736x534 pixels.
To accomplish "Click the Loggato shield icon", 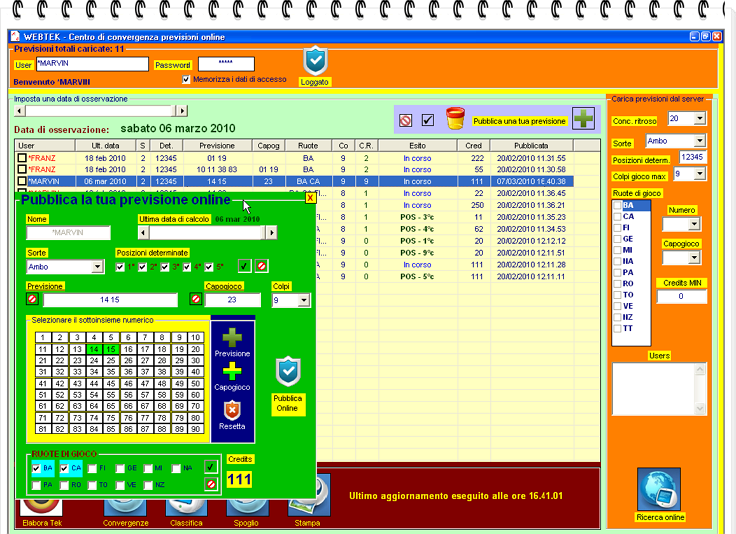I will 315,61.
